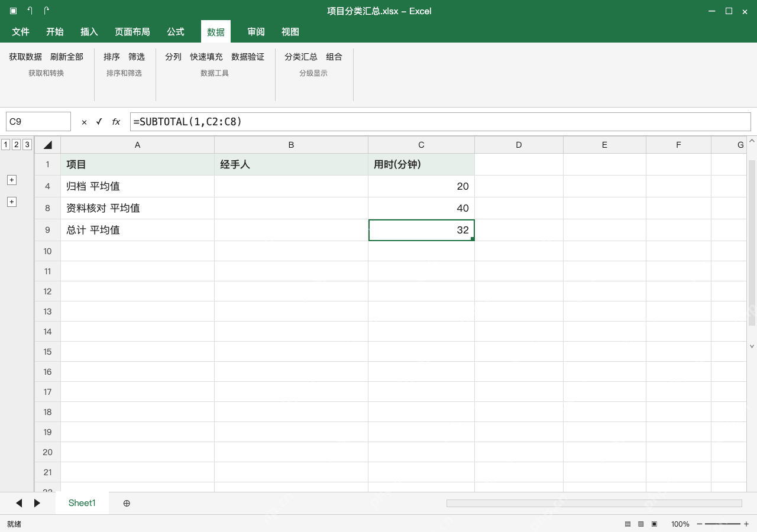Select the Sheet1 tab
Viewport: 757px width, 532px height.
[x=82, y=503]
